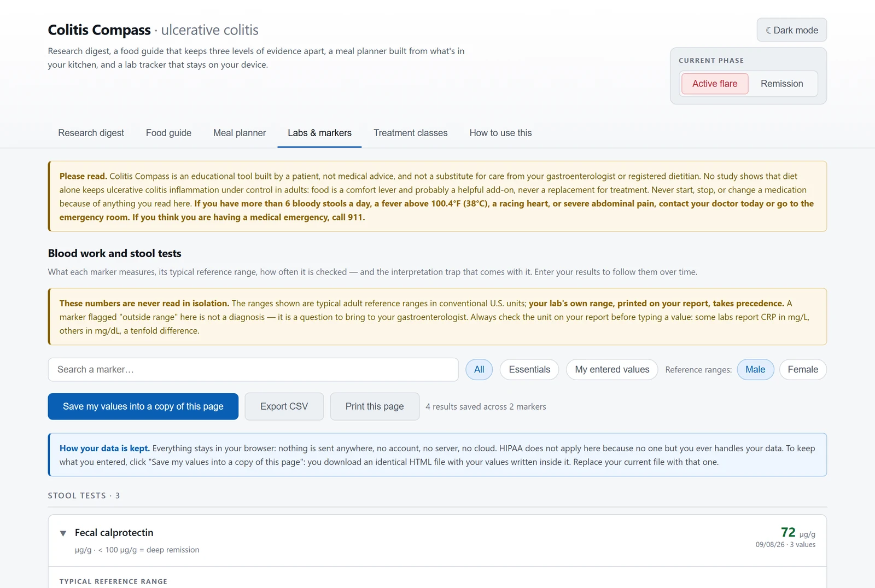This screenshot has width=875, height=588.
Task: Click '4 results saved across 2 markers' status
Action: pos(486,407)
